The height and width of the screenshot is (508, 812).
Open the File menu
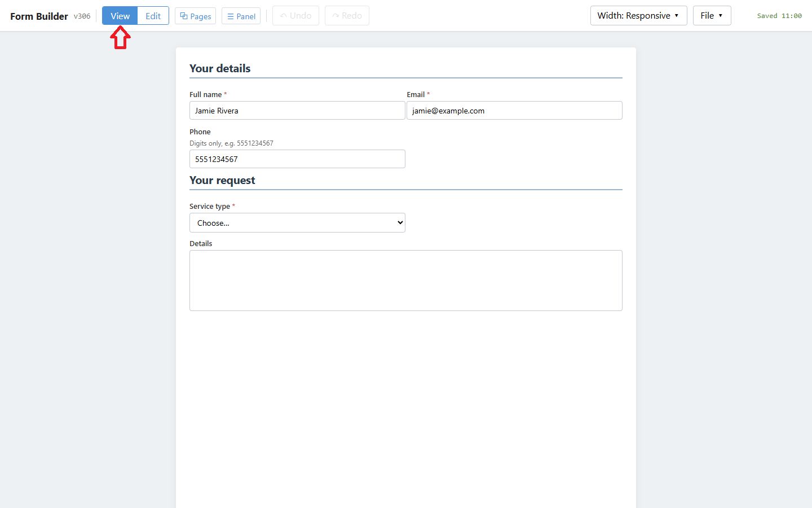[712, 16]
